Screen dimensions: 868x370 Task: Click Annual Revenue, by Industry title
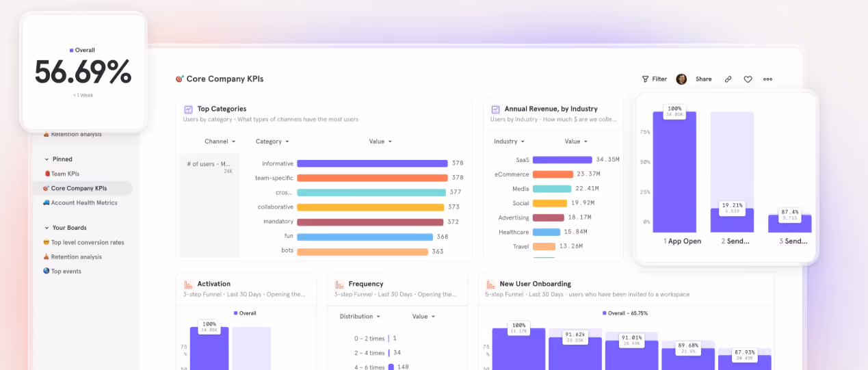(x=551, y=109)
